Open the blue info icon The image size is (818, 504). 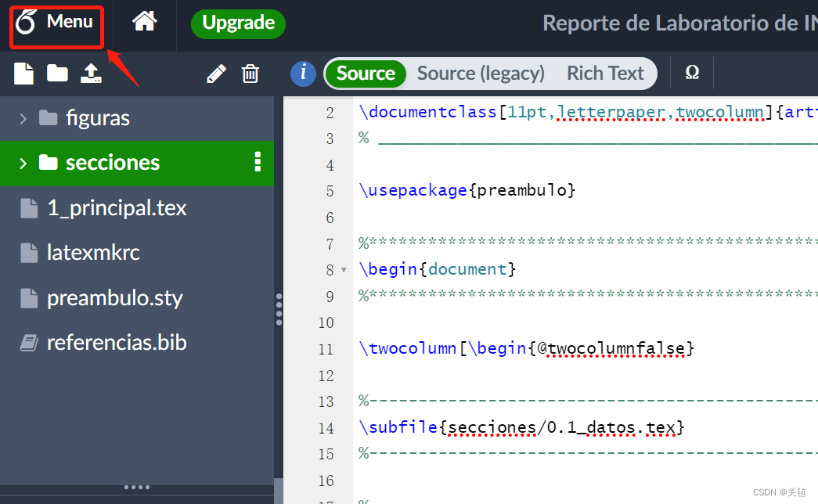point(303,74)
